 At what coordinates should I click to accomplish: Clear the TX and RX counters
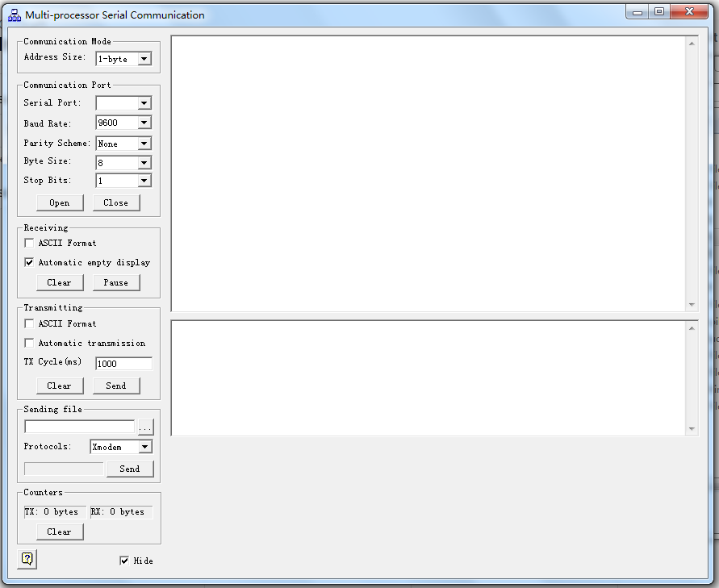[x=60, y=532]
